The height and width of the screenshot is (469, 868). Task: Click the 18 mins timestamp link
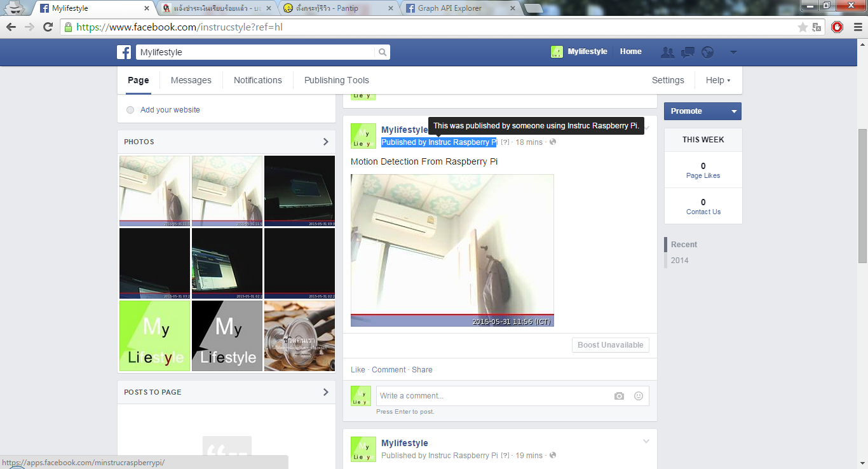[x=529, y=142]
